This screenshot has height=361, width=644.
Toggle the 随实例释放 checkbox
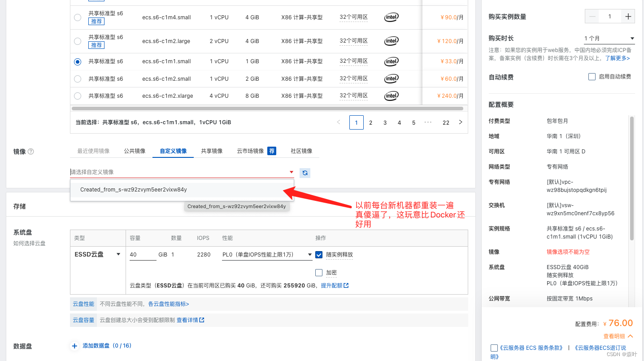tap(319, 255)
